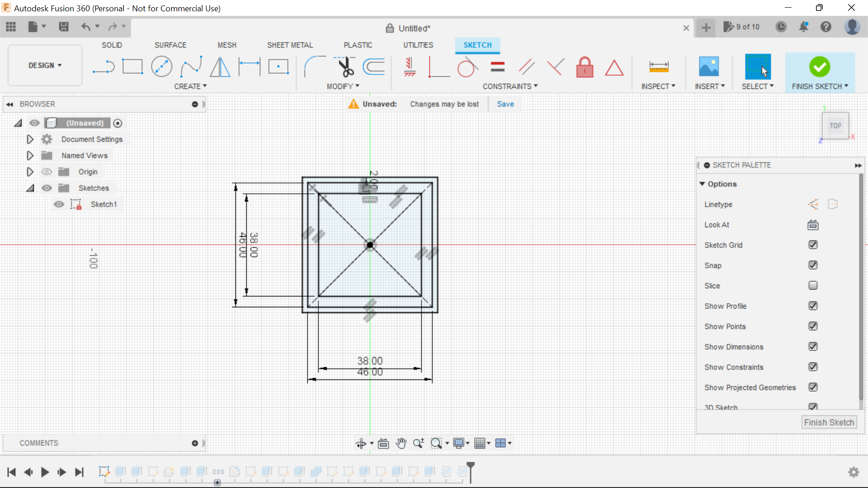Apply the Fix/Unfix lock constraint

(585, 67)
